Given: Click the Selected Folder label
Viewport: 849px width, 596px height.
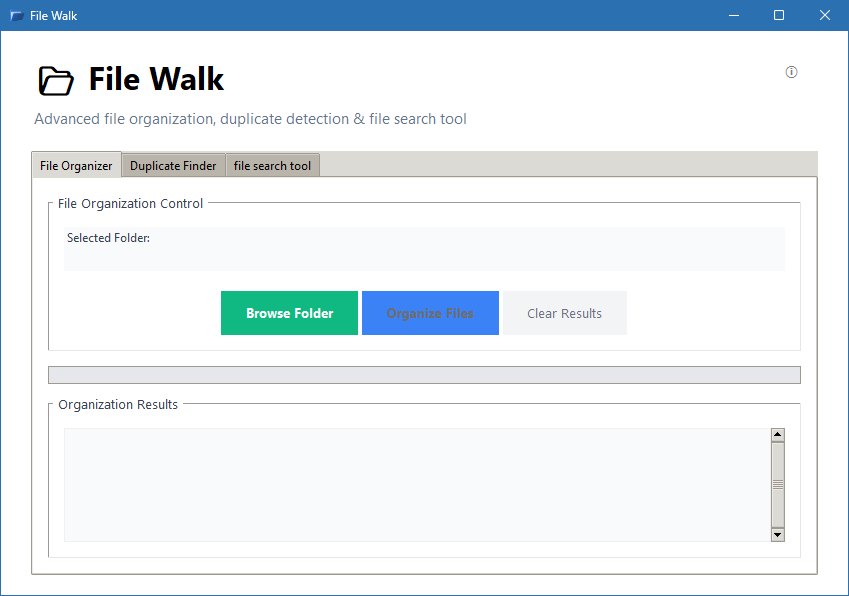Looking at the screenshot, I should click(108, 237).
